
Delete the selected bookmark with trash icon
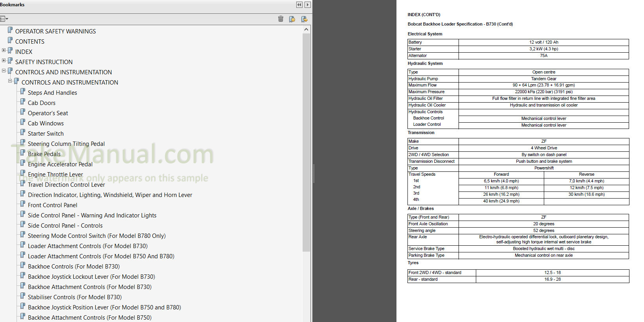click(x=281, y=19)
